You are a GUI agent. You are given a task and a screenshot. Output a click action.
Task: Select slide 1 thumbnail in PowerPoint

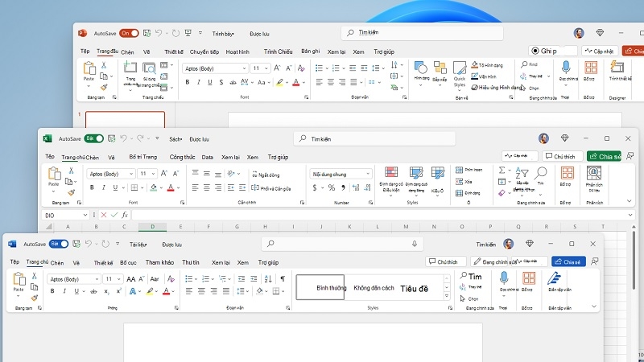coord(126,119)
